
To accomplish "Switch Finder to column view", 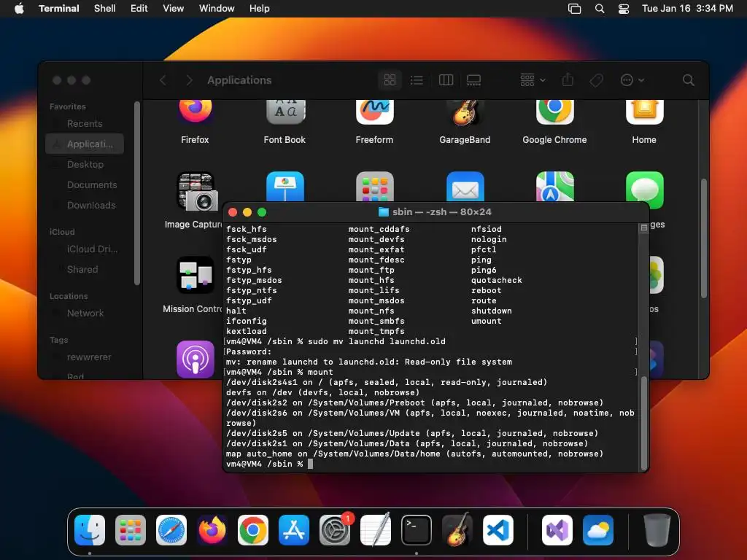I will (446, 80).
